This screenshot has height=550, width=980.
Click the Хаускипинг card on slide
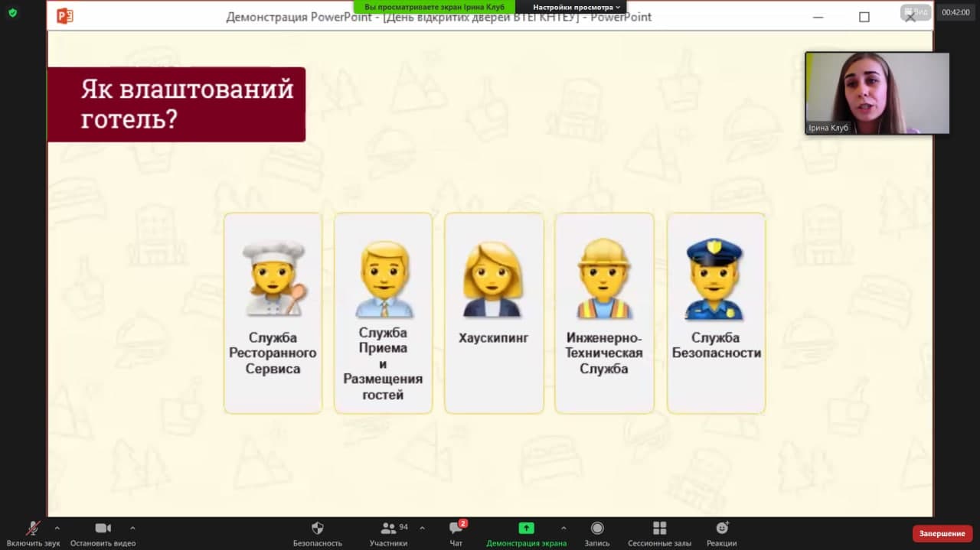coord(494,313)
